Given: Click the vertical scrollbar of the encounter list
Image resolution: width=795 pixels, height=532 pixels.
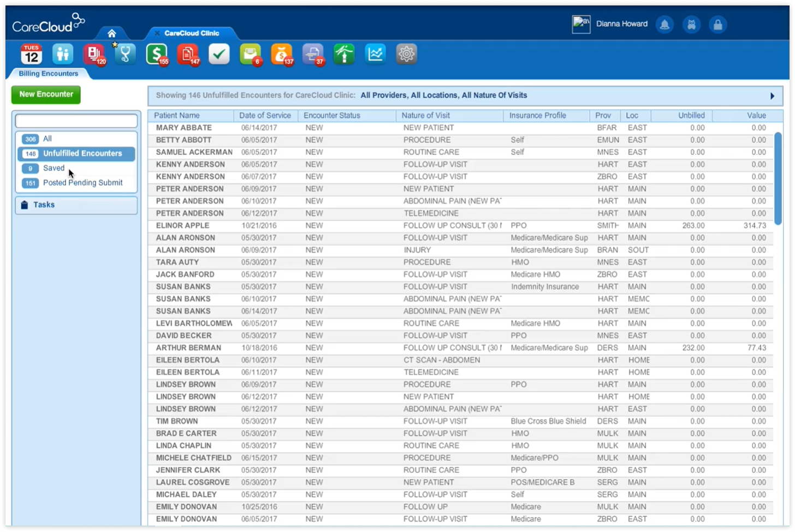Looking at the screenshot, I should (778, 178).
